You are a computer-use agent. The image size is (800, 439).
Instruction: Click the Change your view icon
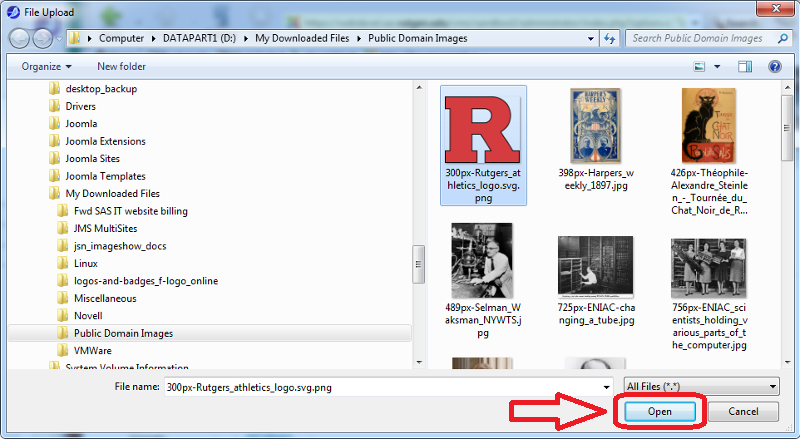[x=699, y=66]
